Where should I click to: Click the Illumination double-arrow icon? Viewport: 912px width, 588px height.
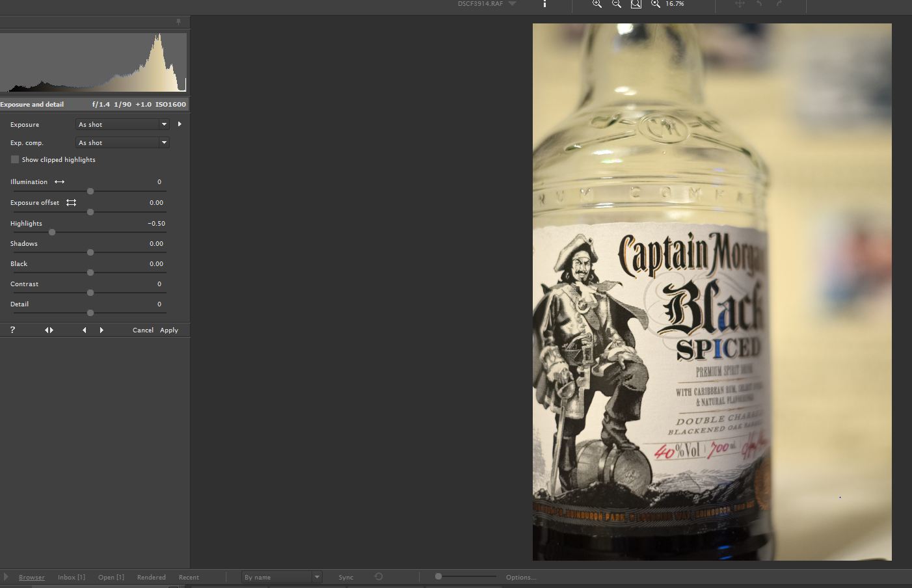coord(59,182)
